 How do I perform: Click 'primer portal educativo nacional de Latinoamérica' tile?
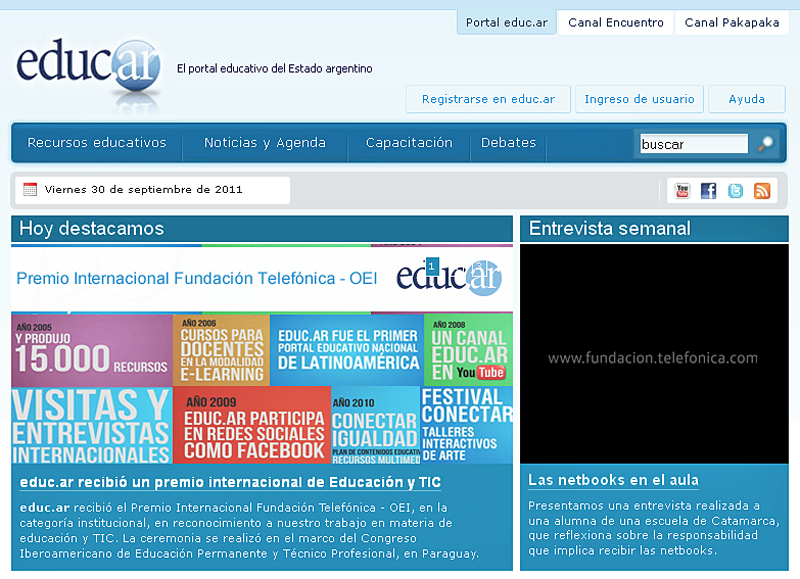(x=347, y=350)
